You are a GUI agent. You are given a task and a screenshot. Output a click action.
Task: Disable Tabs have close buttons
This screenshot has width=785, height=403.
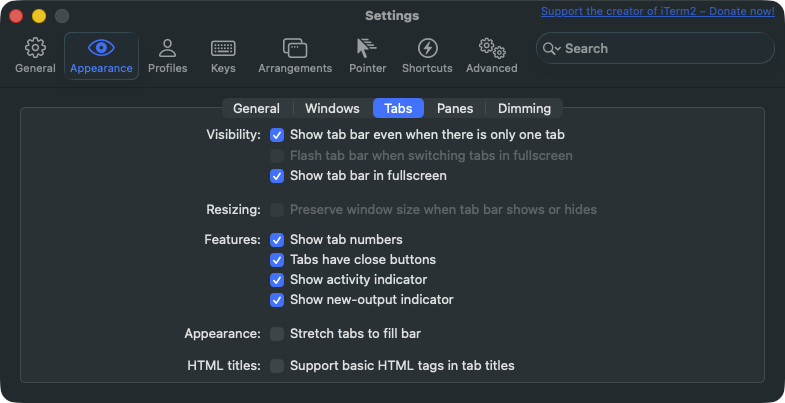[x=277, y=260]
